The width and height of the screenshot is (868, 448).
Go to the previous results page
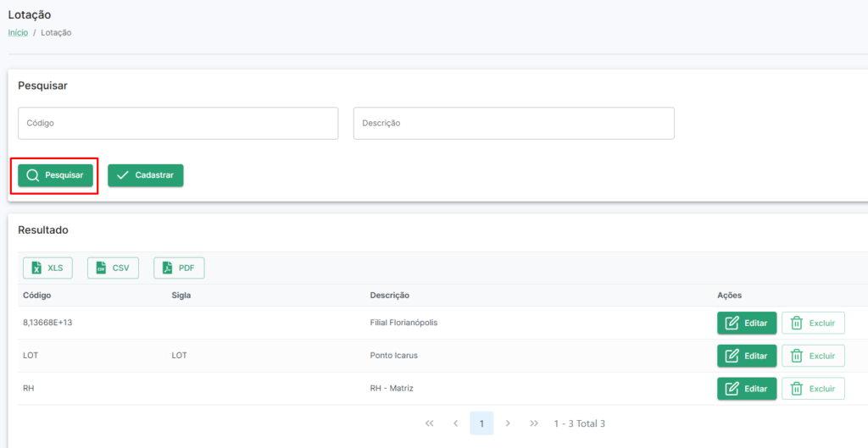click(455, 423)
